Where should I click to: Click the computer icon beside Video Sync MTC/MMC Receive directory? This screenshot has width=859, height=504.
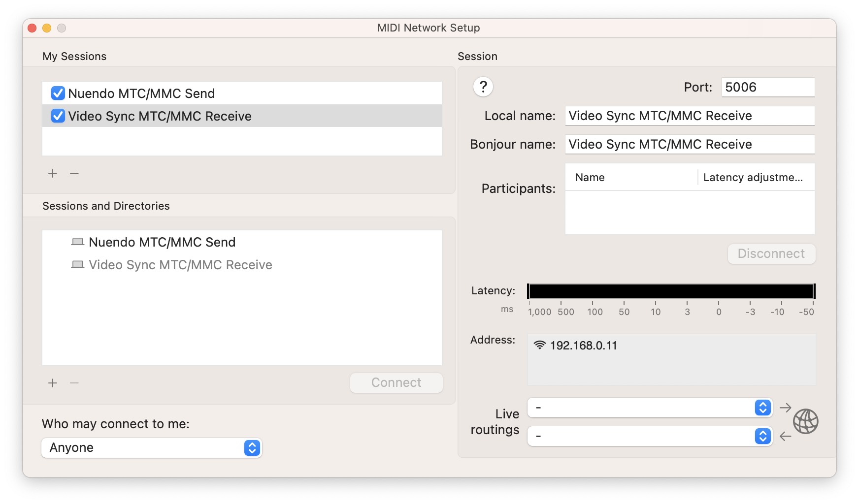point(77,264)
